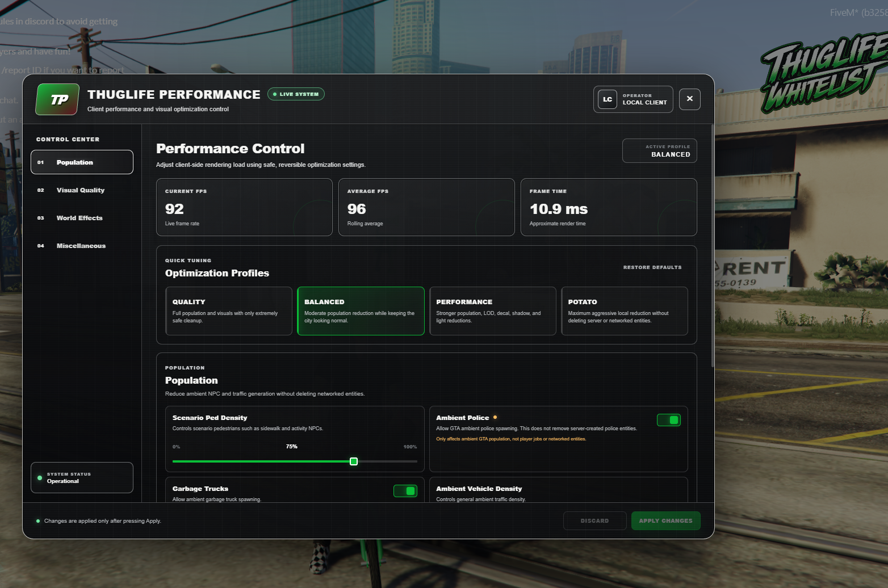The width and height of the screenshot is (888, 588).
Task: Click the Live System status pill
Action: 296,94
